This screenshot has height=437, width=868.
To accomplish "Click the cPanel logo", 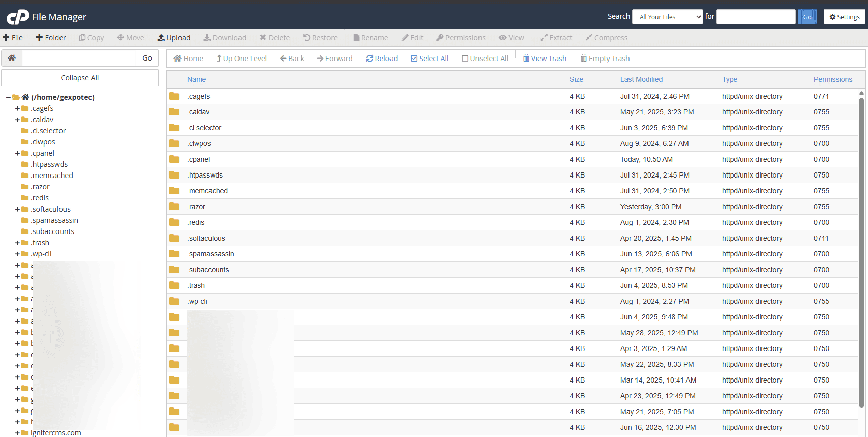I will pyautogui.click(x=18, y=17).
